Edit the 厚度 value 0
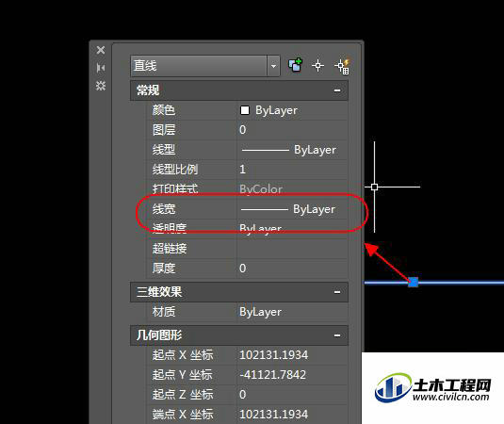This screenshot has width=504, height=424. [243, 269]
